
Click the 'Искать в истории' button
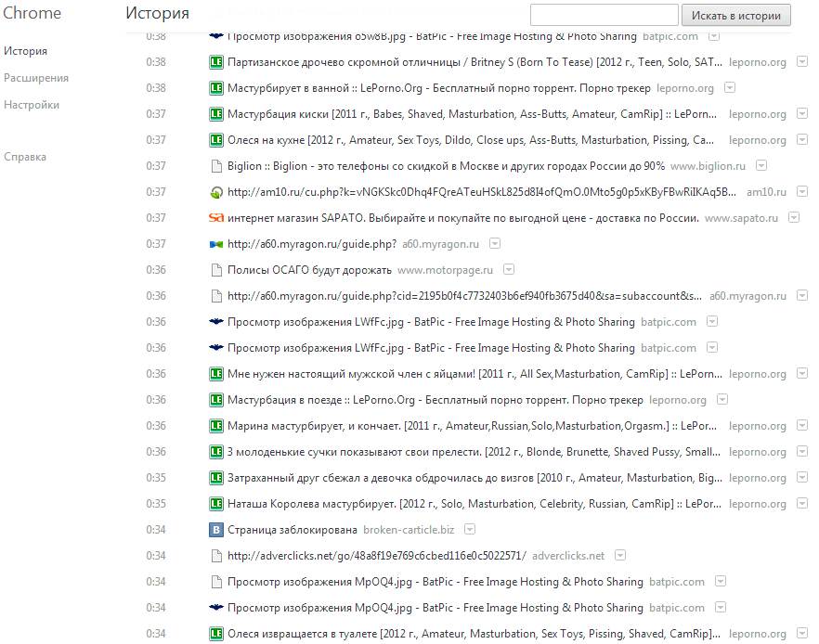click(736, 15)
